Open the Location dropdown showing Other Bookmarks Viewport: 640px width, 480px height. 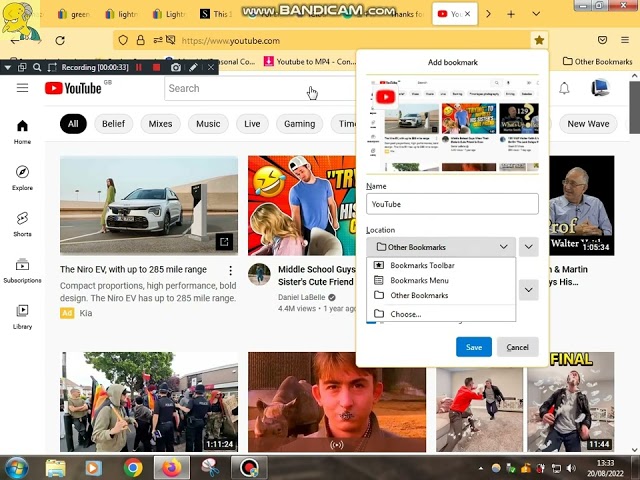coord(441,247)
